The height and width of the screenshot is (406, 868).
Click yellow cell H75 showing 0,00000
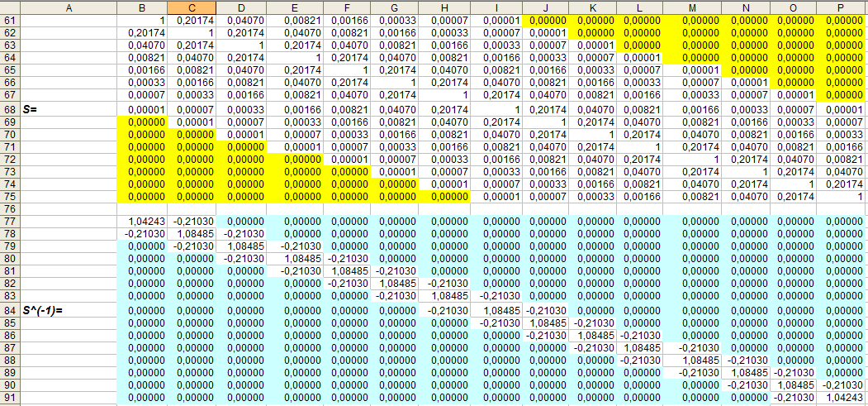pos(444,197)
